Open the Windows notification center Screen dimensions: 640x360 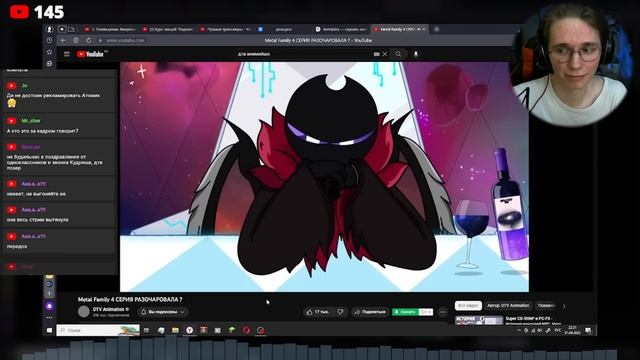point(588,331)
